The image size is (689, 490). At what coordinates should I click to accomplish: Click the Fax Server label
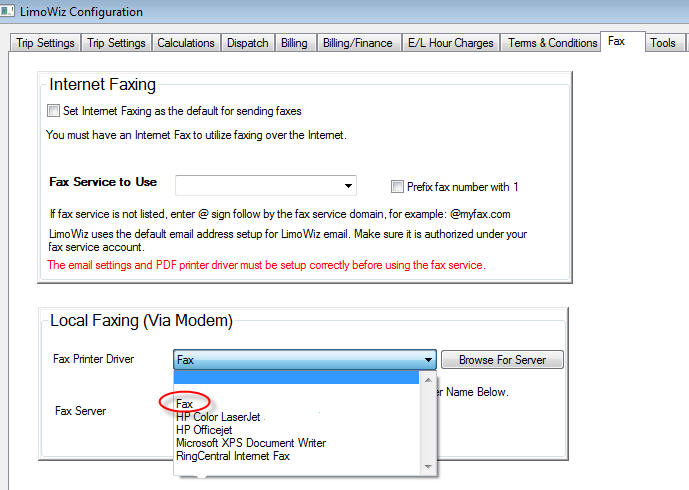pos(80,411)
